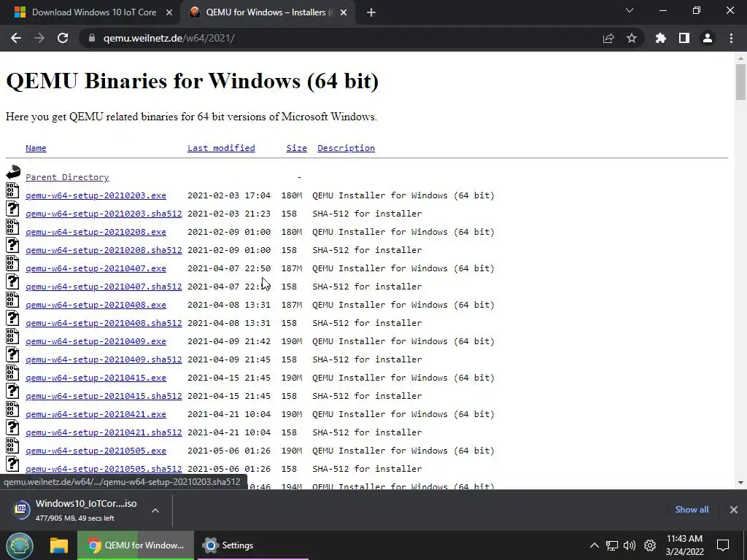This screenshot has width=747, height=560.
Task: Close the QEMU for Windows tab
Action: [344, 13]
